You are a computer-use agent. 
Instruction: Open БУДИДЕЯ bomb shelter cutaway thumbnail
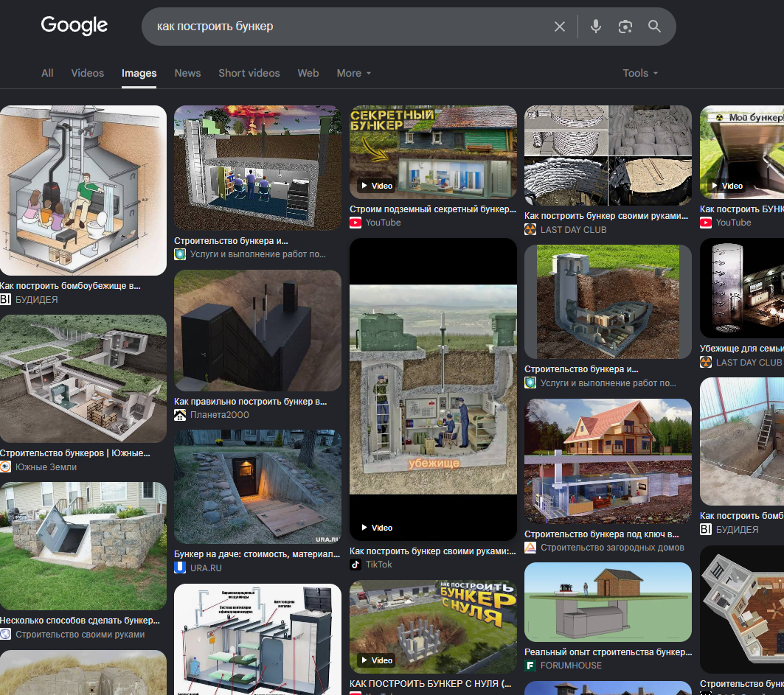(83, 190)
